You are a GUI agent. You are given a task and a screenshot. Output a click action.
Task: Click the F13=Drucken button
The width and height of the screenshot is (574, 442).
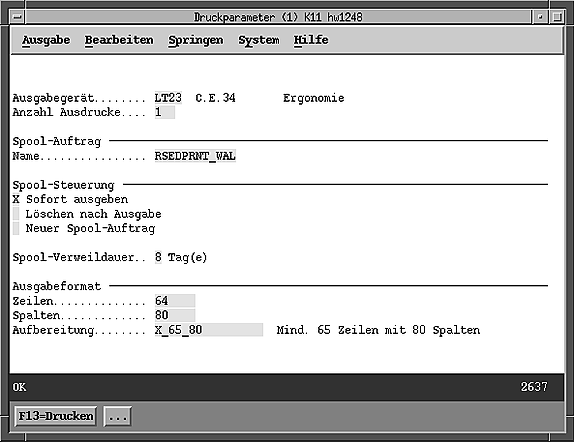(x=56, y=416)
